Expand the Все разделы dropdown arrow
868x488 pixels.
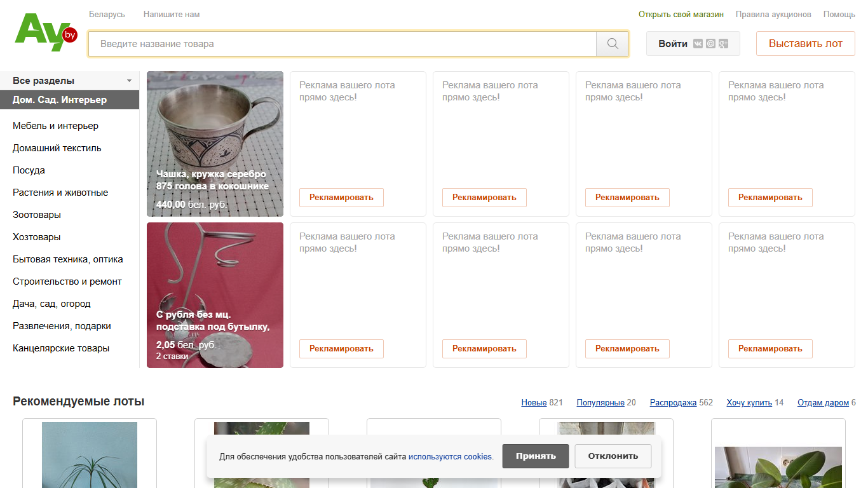click(x=130, y=81)
